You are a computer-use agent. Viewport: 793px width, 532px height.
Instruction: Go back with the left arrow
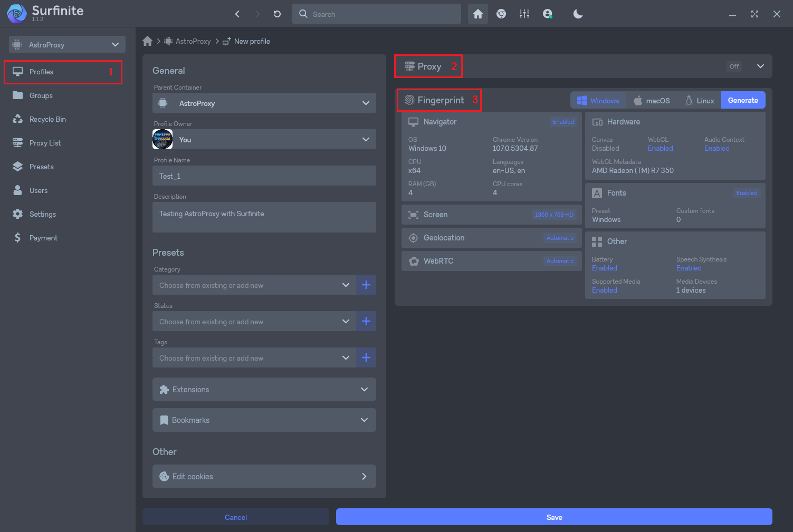pos(237,14)
